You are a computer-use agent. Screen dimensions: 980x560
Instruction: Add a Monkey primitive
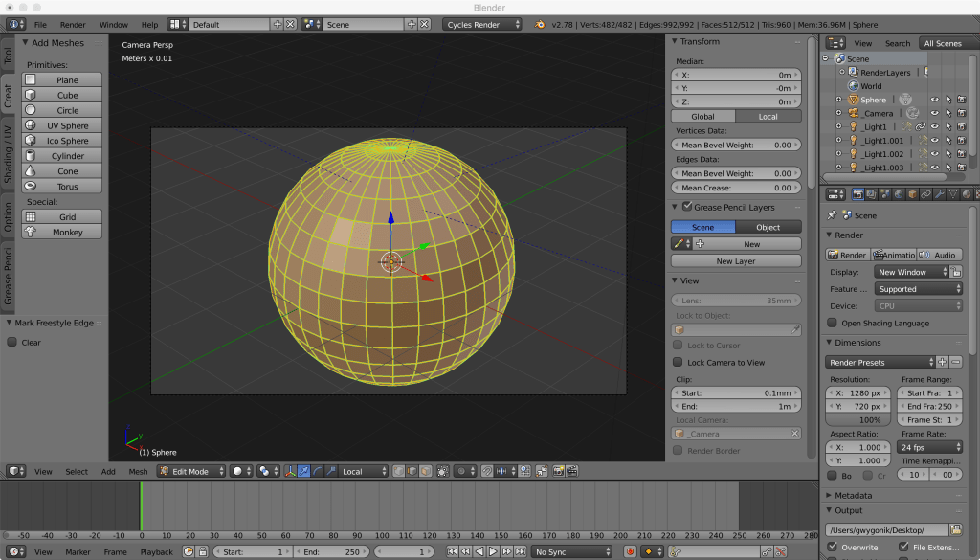pyautogui.click(x=60, y=231)
